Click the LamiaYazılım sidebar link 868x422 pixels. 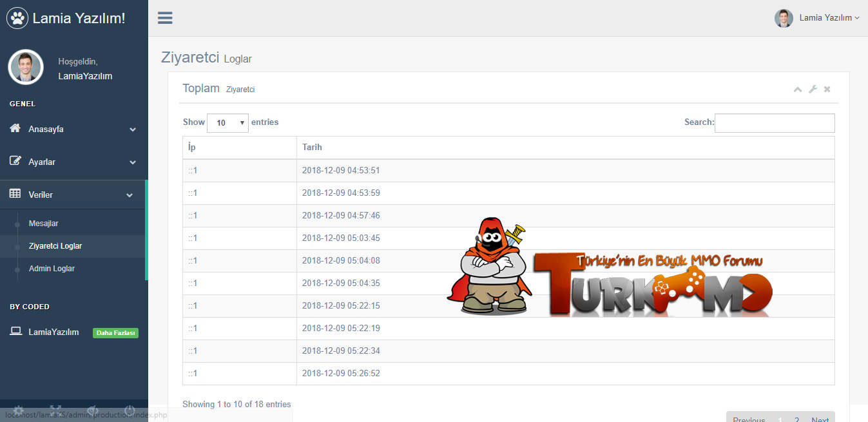53,332
